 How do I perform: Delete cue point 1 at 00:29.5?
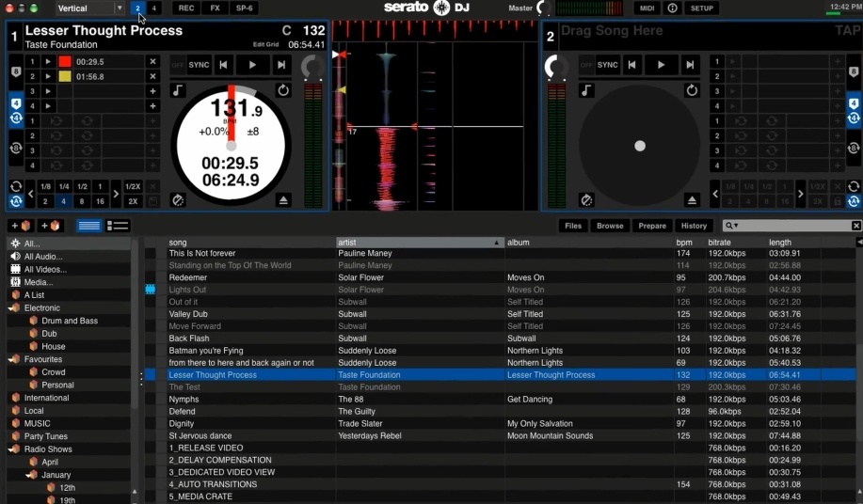click(x=153, y=61)
